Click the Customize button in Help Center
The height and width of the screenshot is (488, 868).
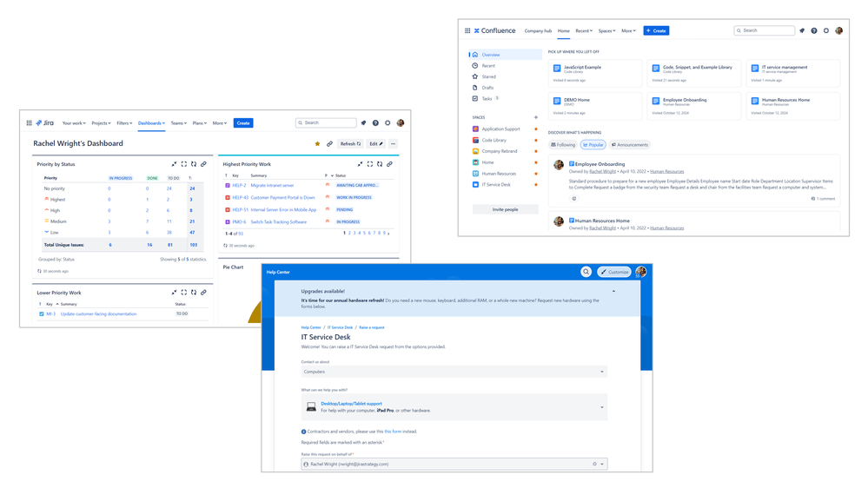[614, 272]
